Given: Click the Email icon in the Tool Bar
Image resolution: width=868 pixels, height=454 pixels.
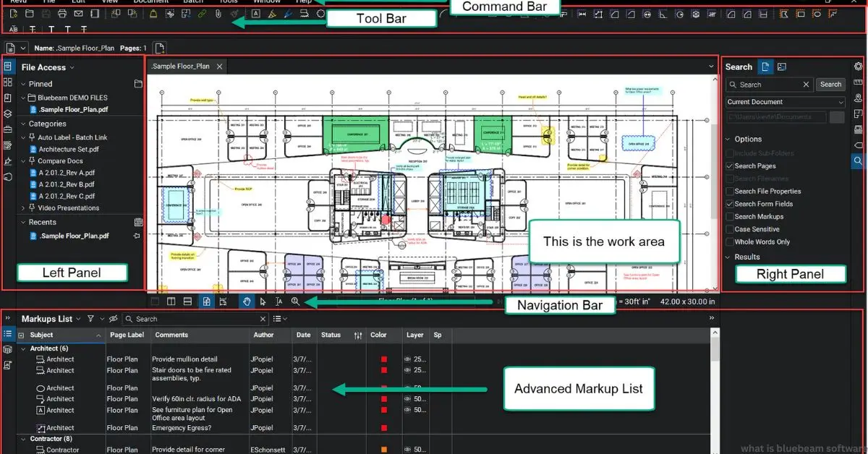Looking at the screenshot, I should click(79, 14).
